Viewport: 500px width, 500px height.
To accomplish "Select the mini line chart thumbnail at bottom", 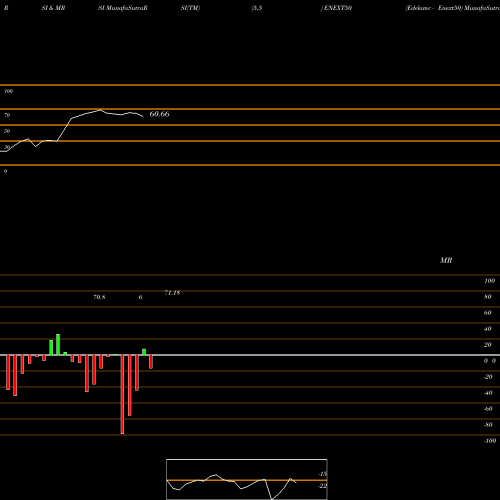I will (247, 479).
